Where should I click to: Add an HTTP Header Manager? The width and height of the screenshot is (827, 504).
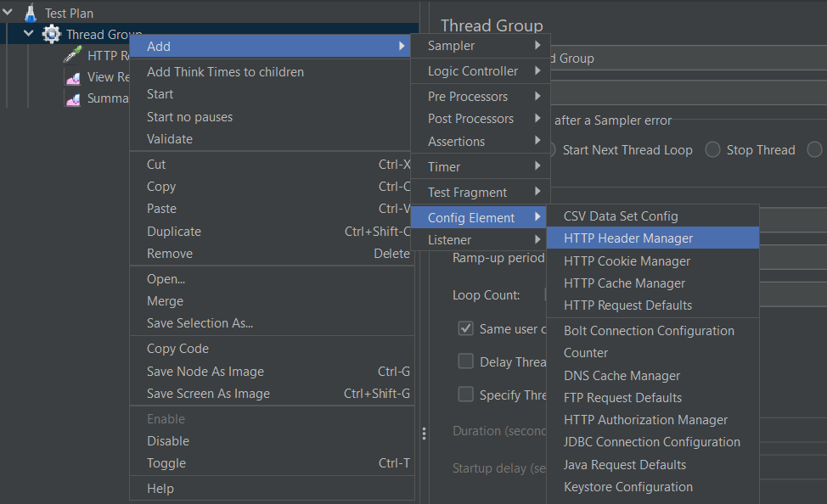pos(653,238)
